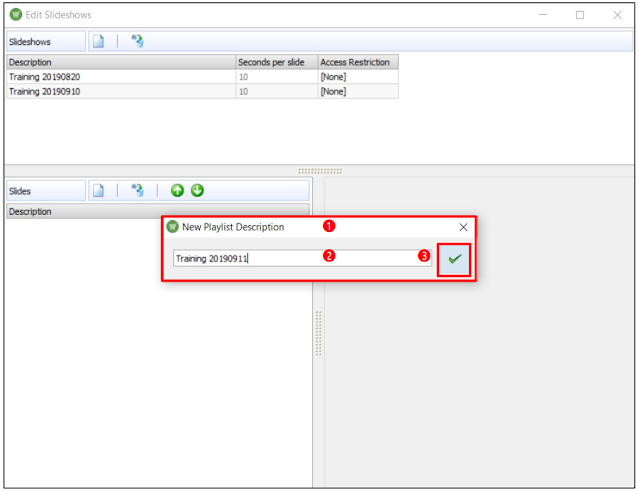Select the Training 20190910 slideshow row
The height and width of the screenshot is (491, 639).
(203, 91)
